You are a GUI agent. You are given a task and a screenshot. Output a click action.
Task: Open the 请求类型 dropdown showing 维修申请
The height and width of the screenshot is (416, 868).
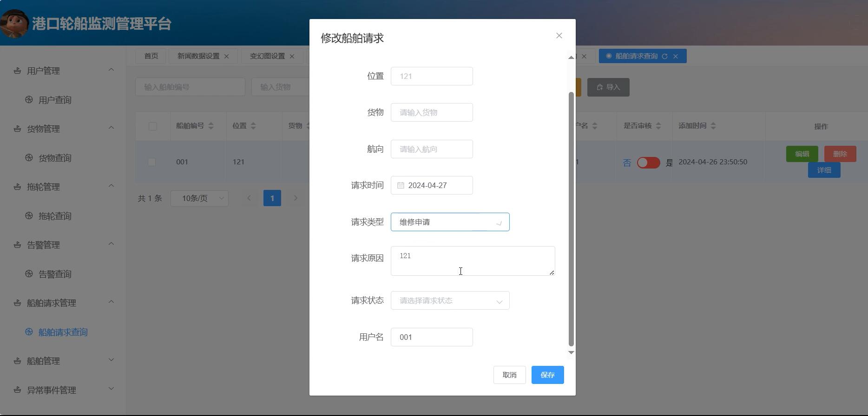450,222
